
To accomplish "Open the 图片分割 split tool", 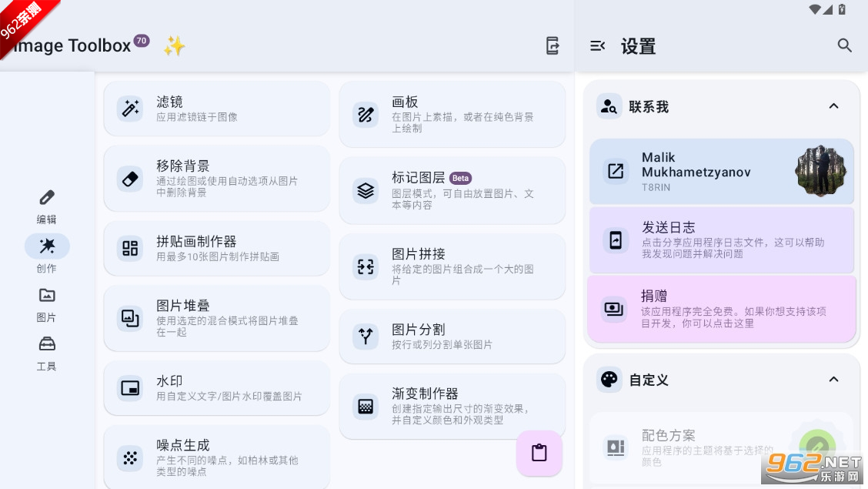I will [452, 337].
